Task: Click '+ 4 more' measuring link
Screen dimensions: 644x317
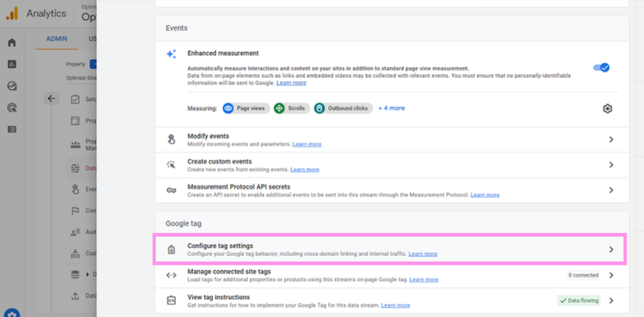Action: tap(392, 108)
